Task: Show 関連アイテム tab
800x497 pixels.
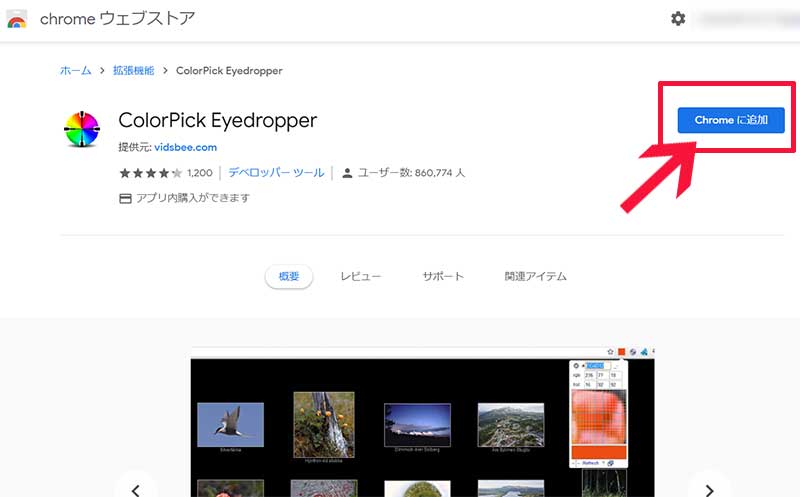Action: click(x=535, y=277)
